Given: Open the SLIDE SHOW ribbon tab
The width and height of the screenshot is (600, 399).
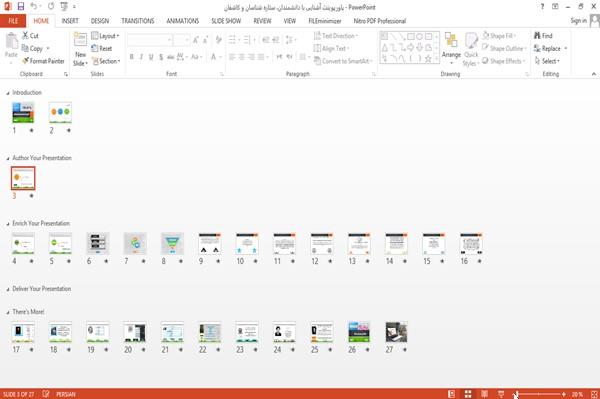Looking at the screenshot, I should coord(226,21).
